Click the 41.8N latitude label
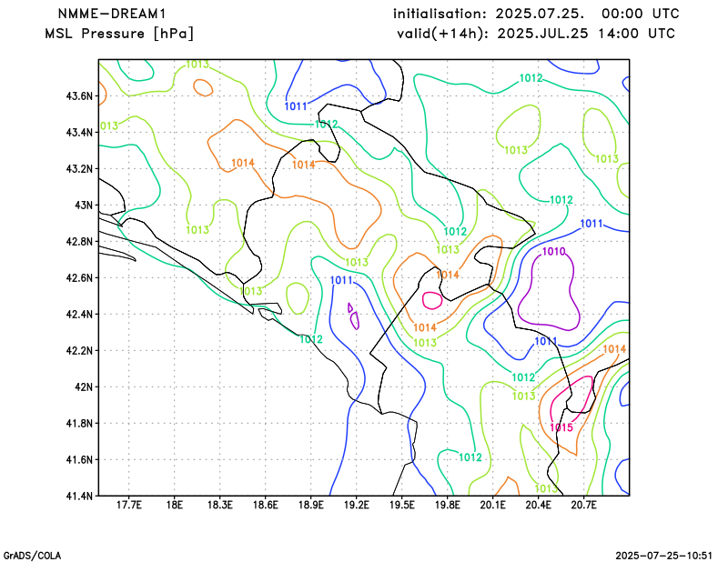Viewport: 728px width, 562px height. (x=79, y=423)
